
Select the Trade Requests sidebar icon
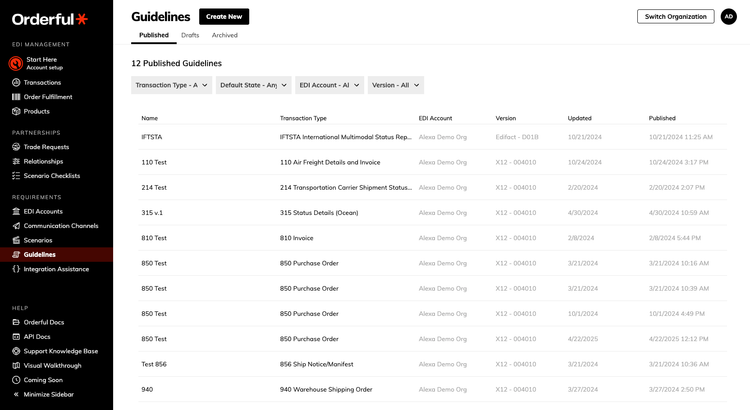point(16,147)
